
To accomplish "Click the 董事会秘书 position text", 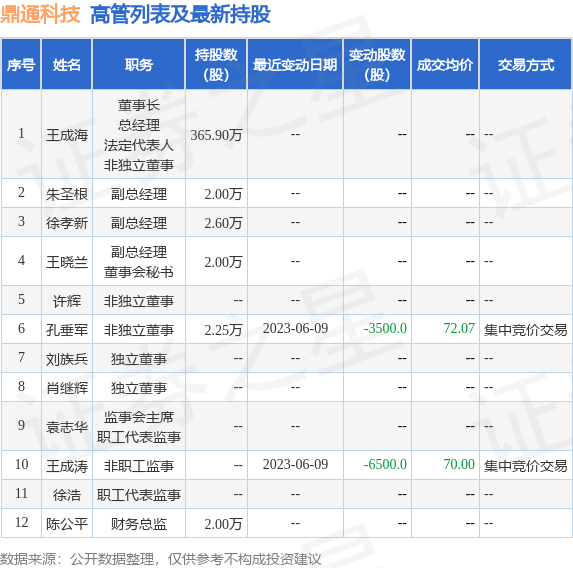I will click(x=139, y=272).
